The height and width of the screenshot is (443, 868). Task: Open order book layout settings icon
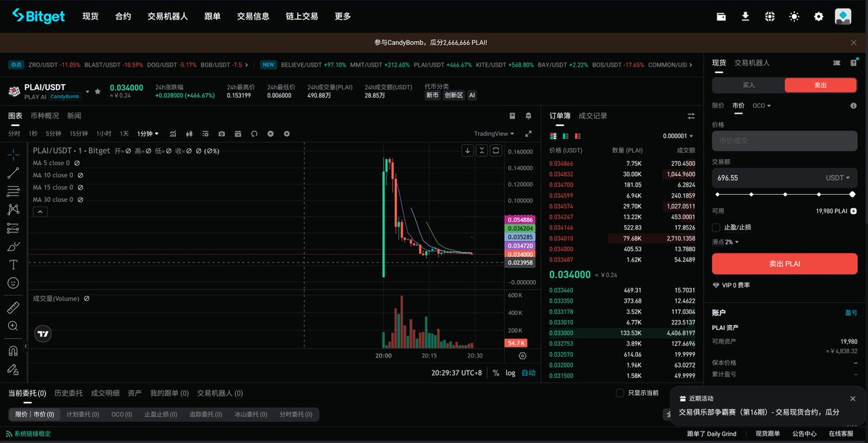point(691,116)
